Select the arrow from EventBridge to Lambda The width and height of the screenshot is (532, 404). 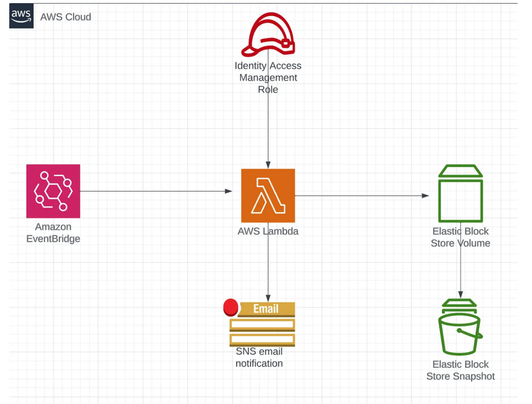[x=156, y=191]
